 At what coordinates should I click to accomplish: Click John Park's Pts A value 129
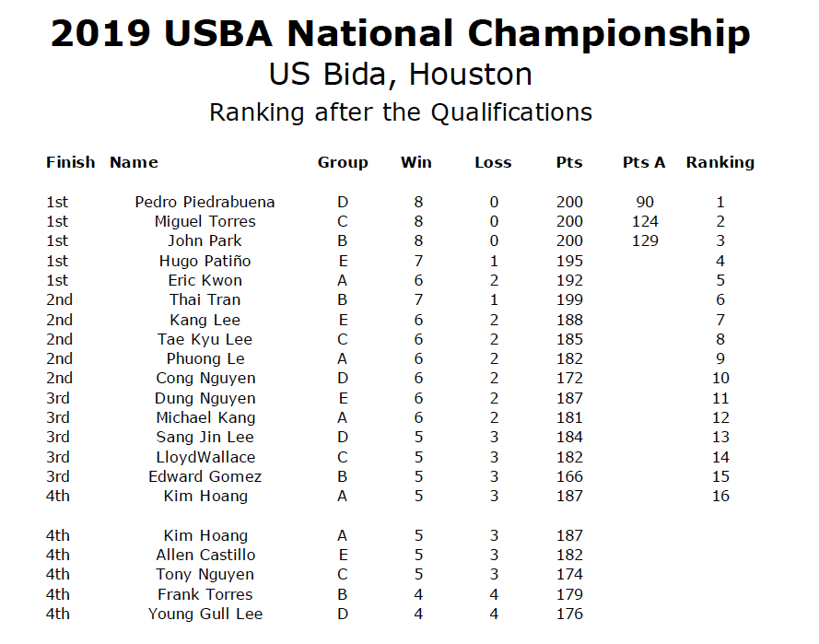pos(645,240)
